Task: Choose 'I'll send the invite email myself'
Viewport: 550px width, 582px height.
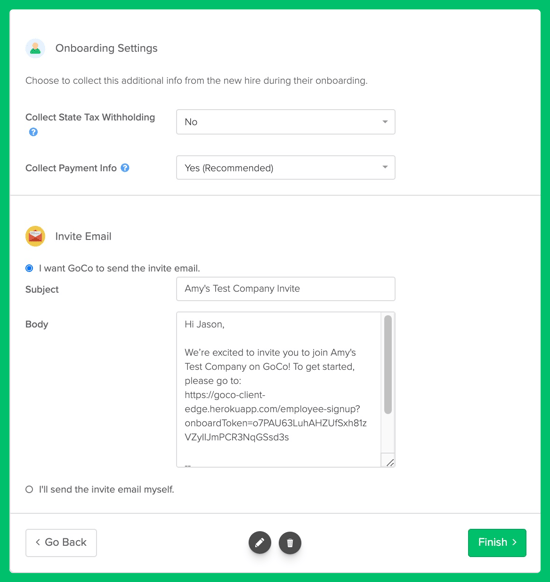Action: 29,489
